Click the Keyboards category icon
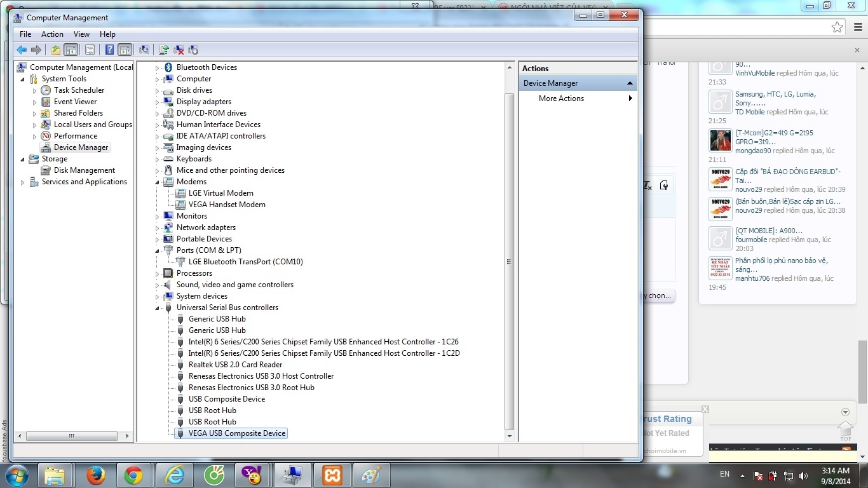 pos(168,159)
